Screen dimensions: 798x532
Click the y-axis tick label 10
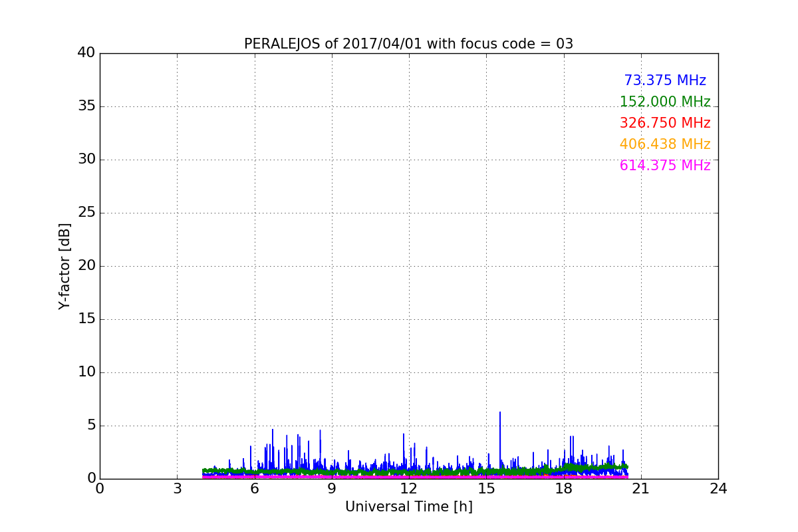click(x=86, y=372)
